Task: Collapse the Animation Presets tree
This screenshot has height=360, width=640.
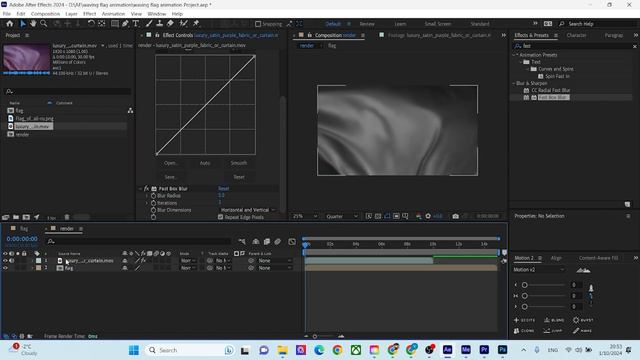Action: (x=514, y=55)
